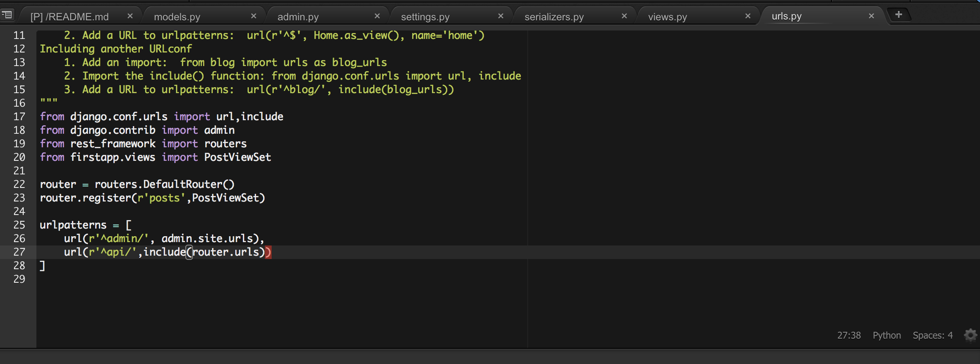Close the admin.py tab
Screen dimensions: 980x364
coord(377,16)
